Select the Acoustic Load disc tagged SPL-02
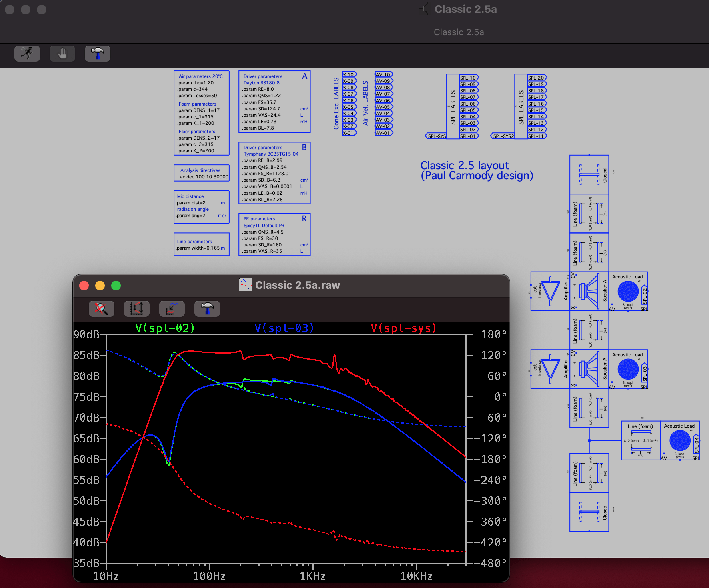This screenshot has width=709, height=588. pos(628,291)
